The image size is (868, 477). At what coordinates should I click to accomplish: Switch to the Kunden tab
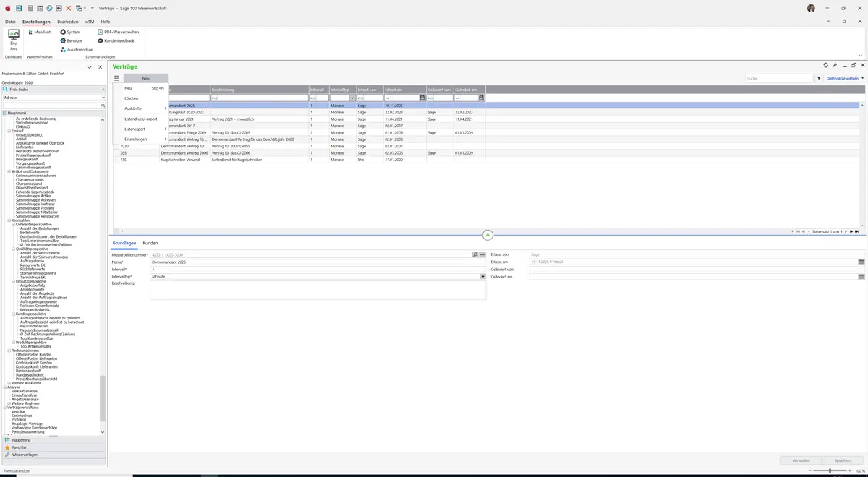[150, 243]
